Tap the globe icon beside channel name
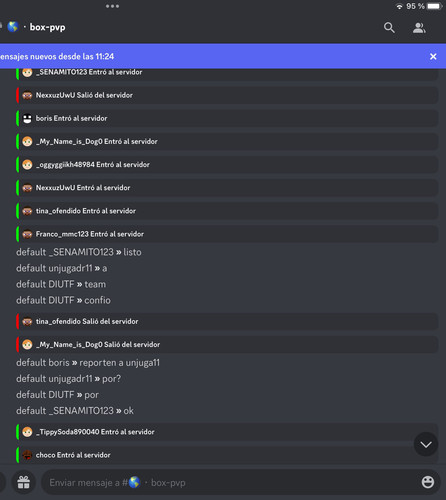446x500 pixels. [13, 27]
